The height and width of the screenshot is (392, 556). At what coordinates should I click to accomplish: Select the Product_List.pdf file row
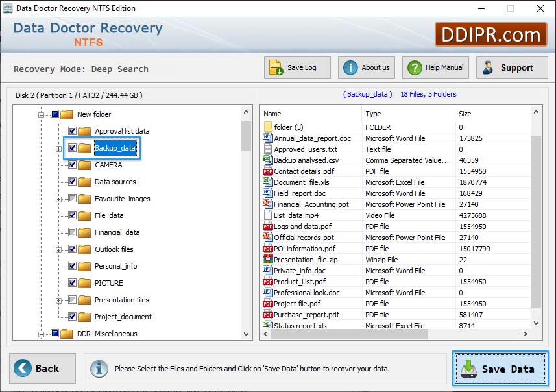click(396, 282)
